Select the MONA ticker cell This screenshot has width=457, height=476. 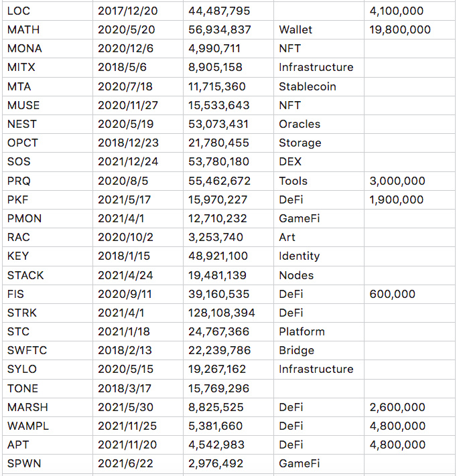coord(48,49)
